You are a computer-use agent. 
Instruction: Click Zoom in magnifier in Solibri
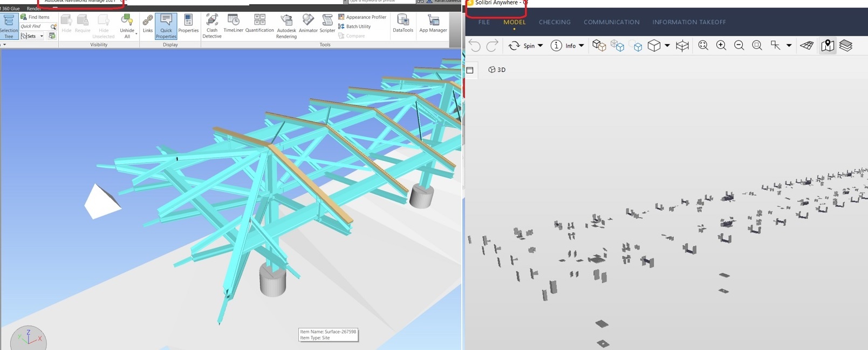coord(721,45)
